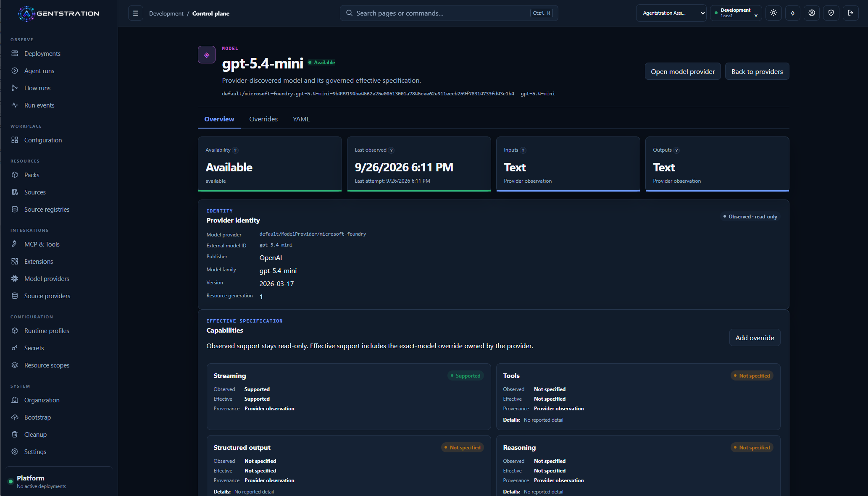
Task: Click the Ctrl K shortcut badge
Action: tap(541, 13)
